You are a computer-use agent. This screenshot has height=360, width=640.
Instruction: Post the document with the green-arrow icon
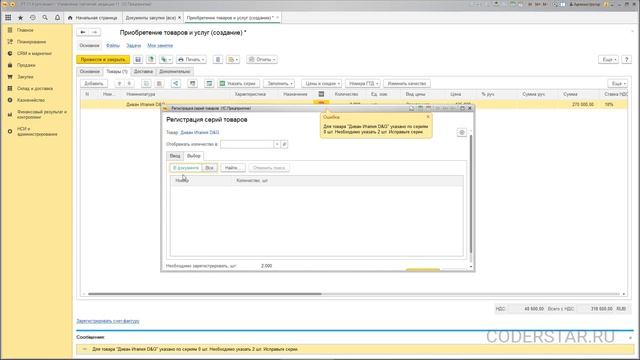(x=151, y=60)
